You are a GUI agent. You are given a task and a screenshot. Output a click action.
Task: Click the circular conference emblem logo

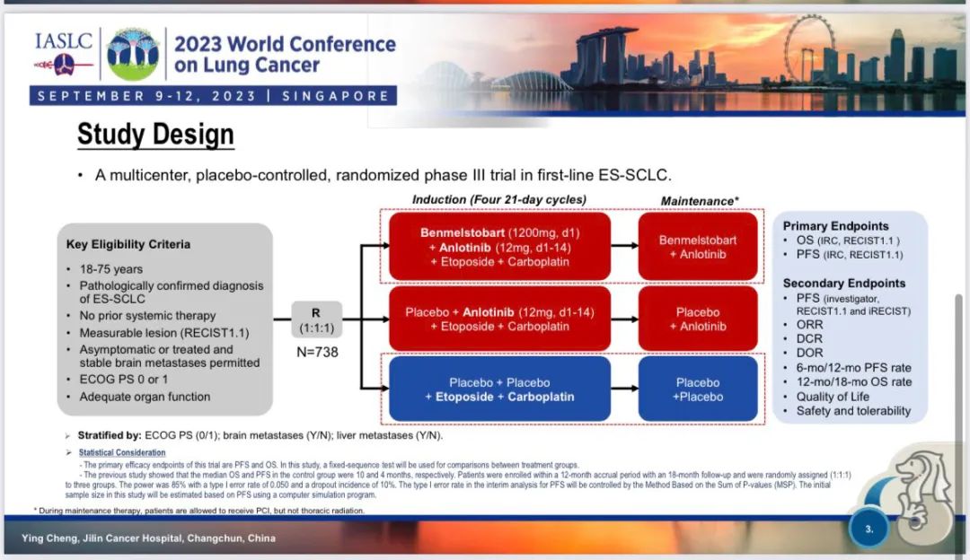(x=132, y=53)
